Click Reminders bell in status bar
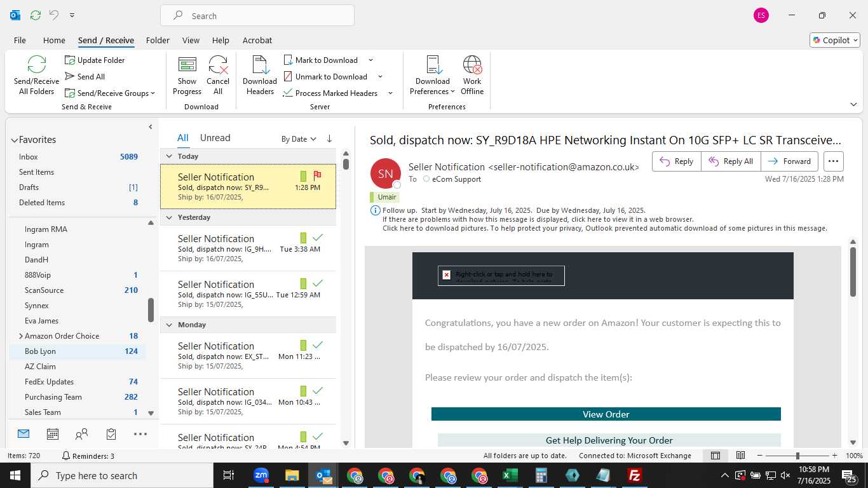Screen dimensions: 868x488 click(66, 456)
